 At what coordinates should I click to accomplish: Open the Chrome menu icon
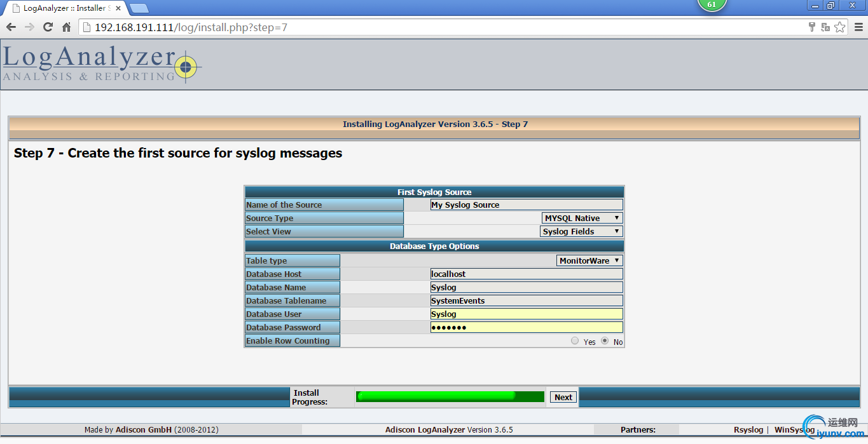click(858, 27)
